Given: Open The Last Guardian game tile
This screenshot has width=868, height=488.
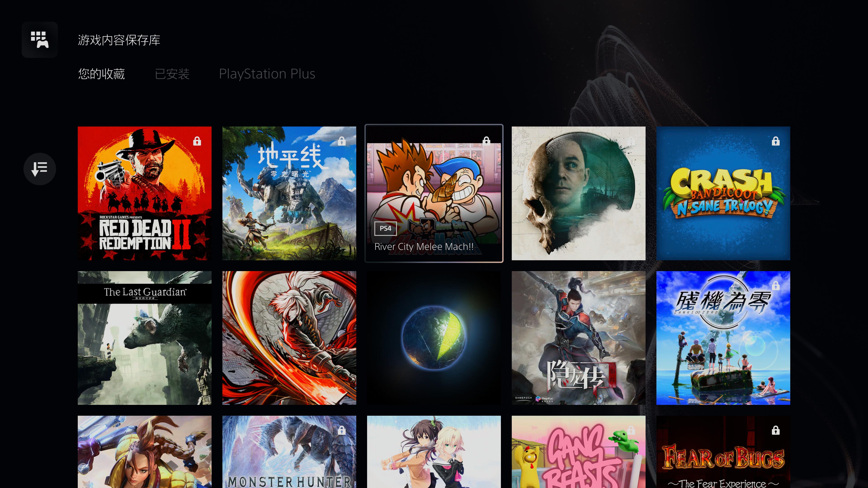Looking at the screenshot, I should [145, 338].
